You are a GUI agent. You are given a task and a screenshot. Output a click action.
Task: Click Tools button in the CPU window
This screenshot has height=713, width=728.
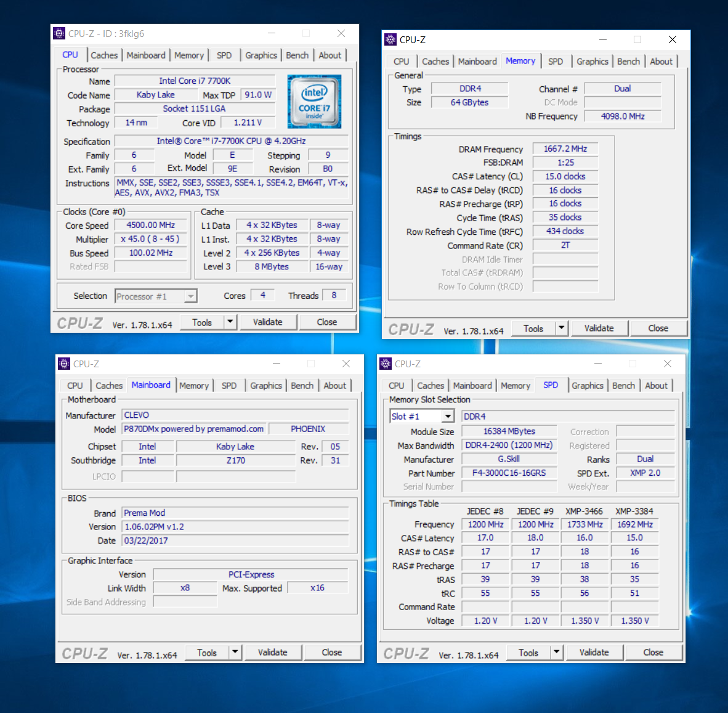pos(202,322)
